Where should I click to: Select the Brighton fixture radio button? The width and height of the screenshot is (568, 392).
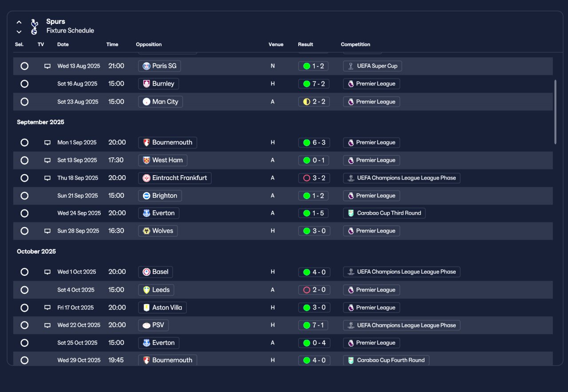(x=24, y=196)
